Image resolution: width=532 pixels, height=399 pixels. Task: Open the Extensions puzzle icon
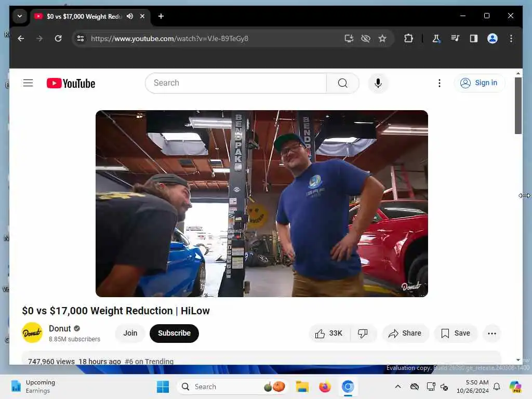(x=408, y=38)
